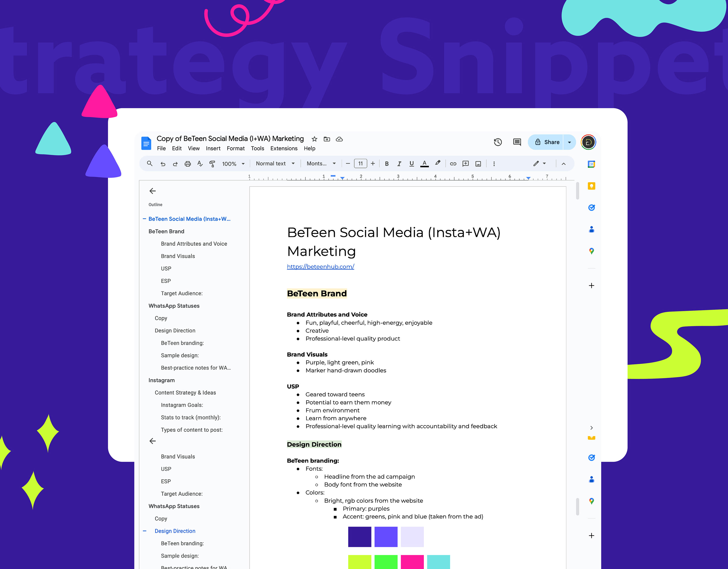The height and width of the screenshot is (569, 728).
Task: Activate the paint format tool
Action: tap(212, 164)
